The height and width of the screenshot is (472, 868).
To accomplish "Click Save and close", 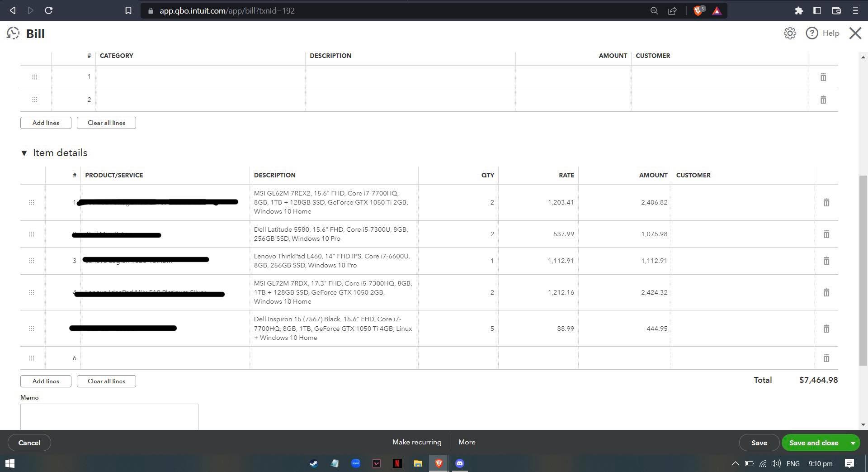I will 814,443.
